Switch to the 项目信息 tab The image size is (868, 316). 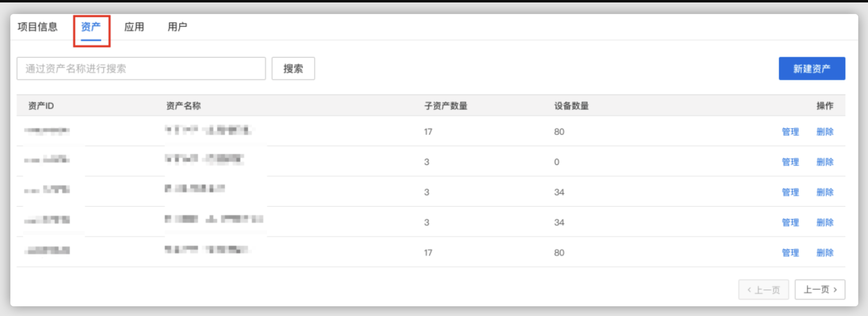(x=37, y=27)
